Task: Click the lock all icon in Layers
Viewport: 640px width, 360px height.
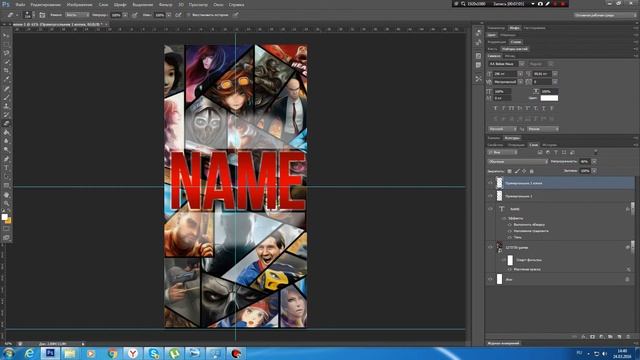Action: (x=531, y=171)
